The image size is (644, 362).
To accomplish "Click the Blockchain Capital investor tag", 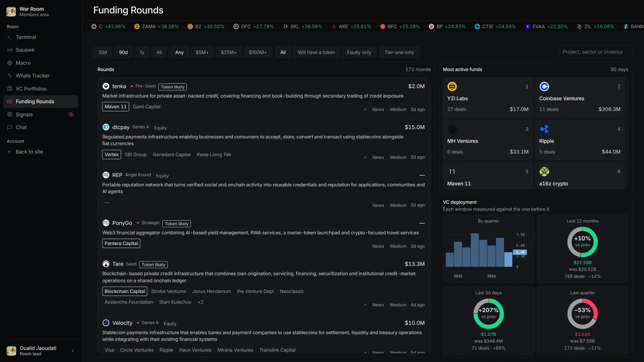I will (125, 291).
